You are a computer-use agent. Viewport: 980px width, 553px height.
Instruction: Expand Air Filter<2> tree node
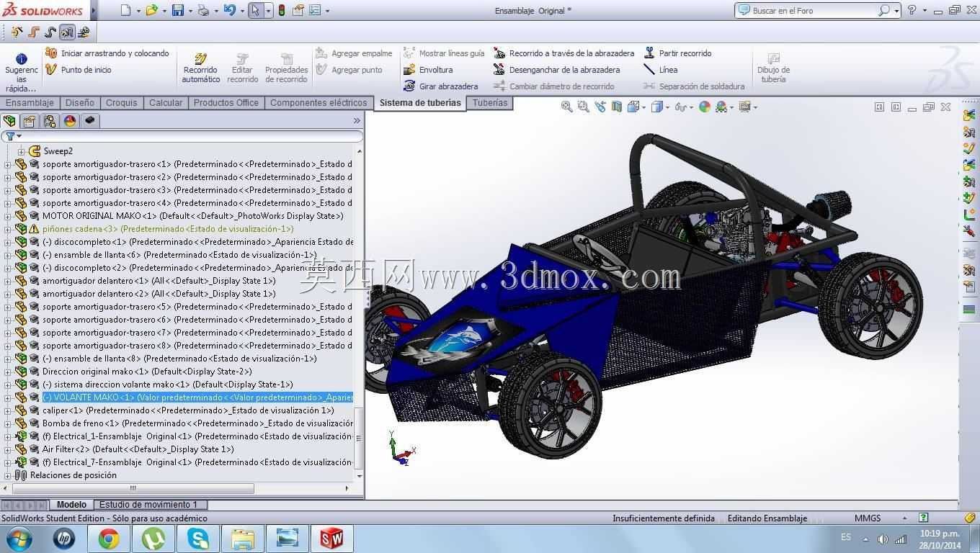(x=8, y=449)
